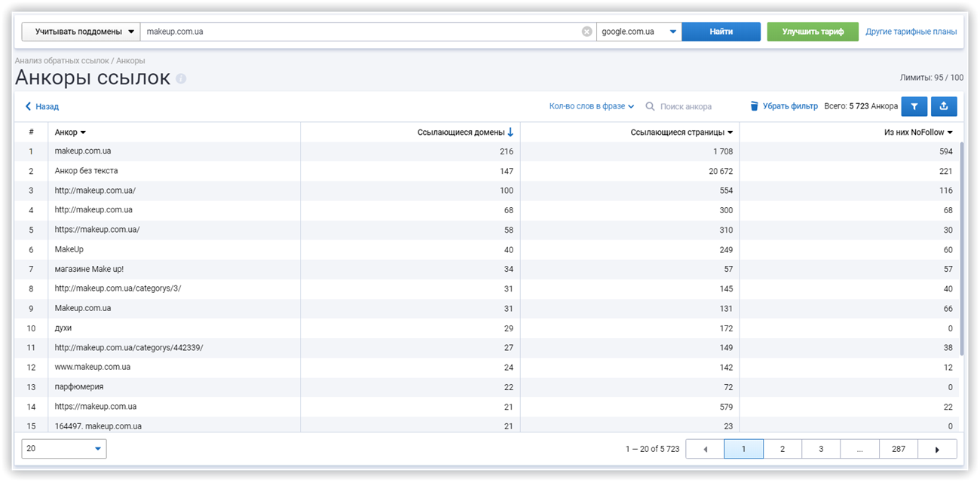Click the trash icon to remove filter
This screenshot has height=482, width=980.
point(754,107)
